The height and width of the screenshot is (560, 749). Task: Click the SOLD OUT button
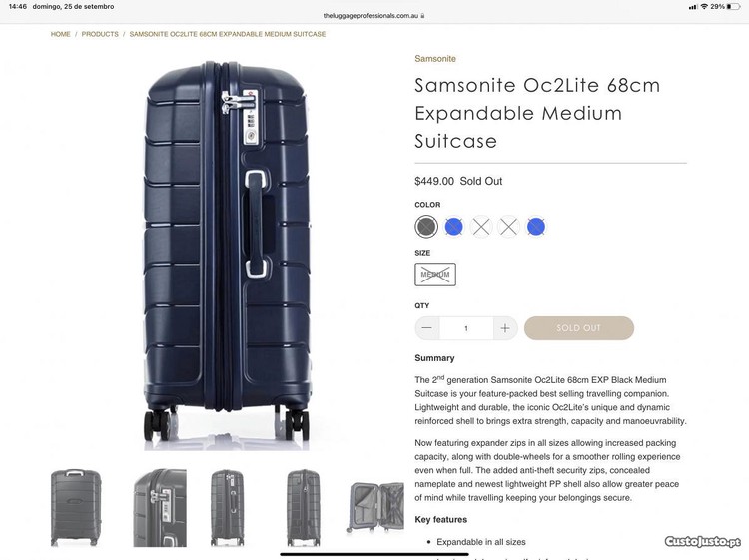tap(578, 328)
